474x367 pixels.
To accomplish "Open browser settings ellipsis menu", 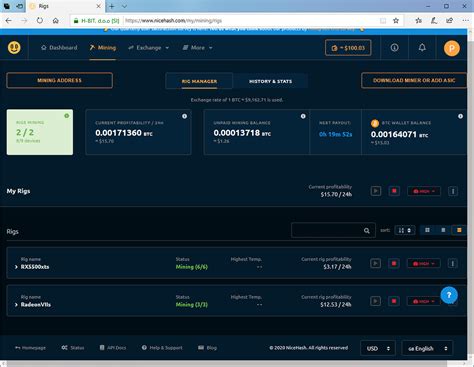I will pyautogui.click(x=466, y=21).
